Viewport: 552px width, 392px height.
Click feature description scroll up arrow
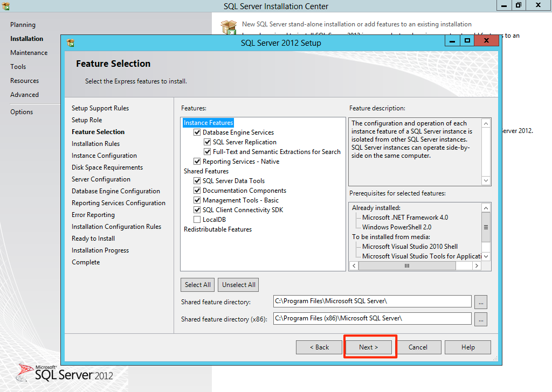486,123
